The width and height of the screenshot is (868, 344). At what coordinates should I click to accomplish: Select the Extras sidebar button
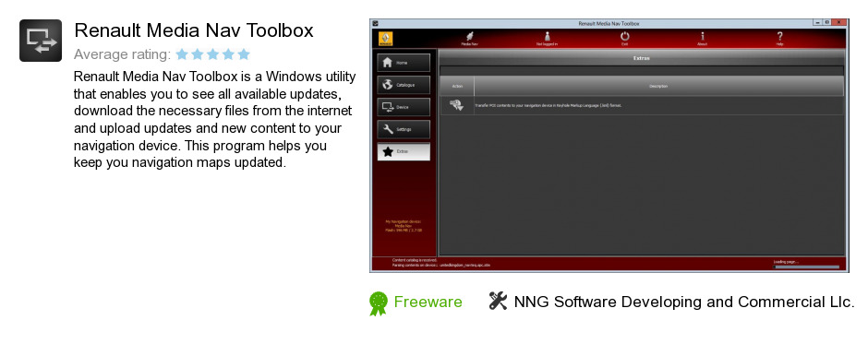click(404, 151)
